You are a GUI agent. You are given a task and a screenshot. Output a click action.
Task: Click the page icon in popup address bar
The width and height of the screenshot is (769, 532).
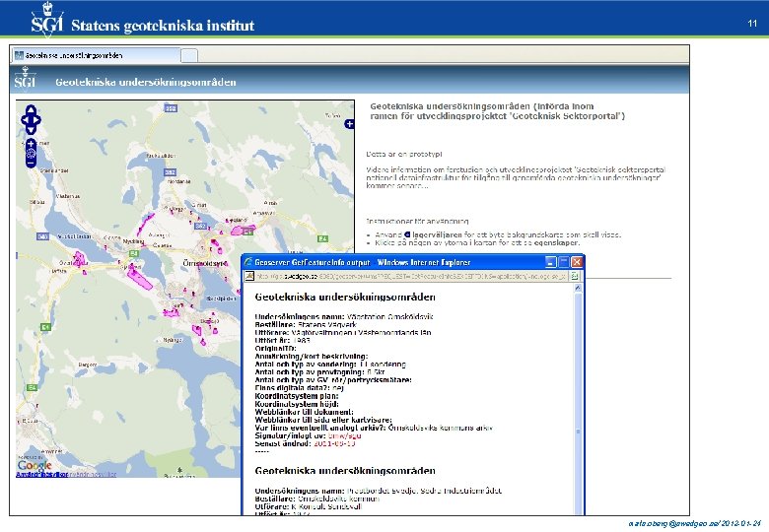(x=249, y=276)
